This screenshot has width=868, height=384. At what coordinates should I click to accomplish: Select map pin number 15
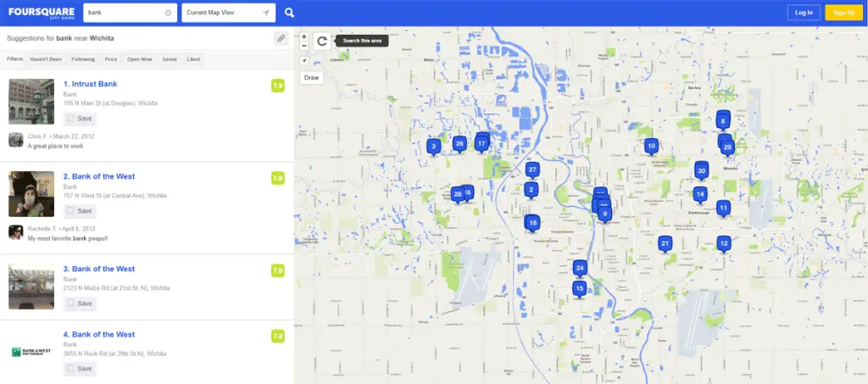point(579,289)
